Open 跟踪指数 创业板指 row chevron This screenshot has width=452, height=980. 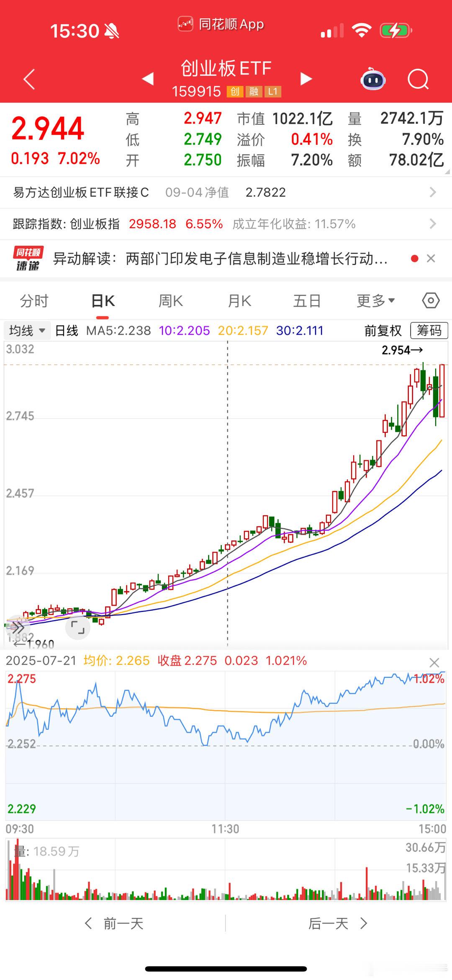click(x=433, y=224)
